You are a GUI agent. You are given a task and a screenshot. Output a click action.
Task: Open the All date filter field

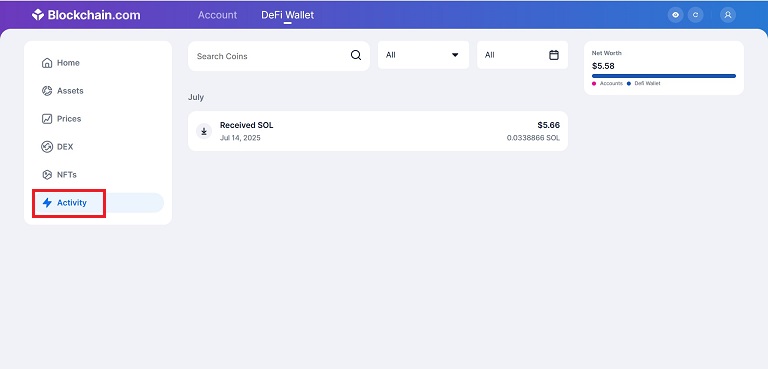[x=522, y=55]
